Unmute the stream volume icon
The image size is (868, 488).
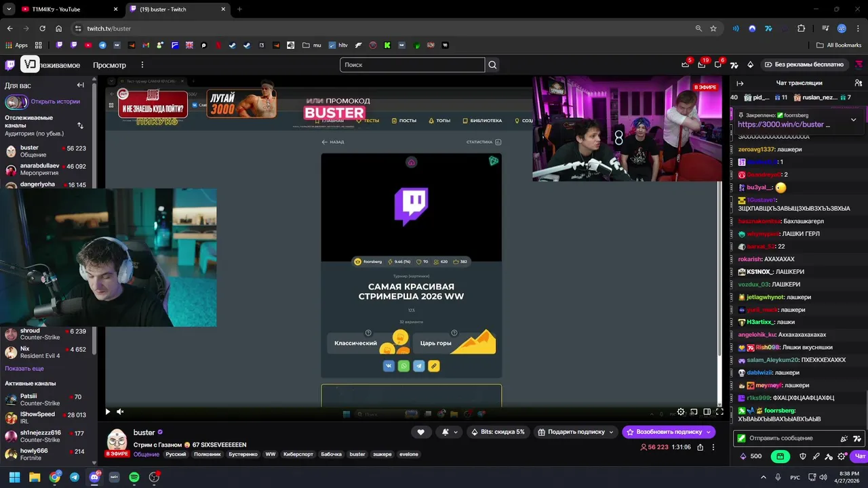tap(120, 411)
